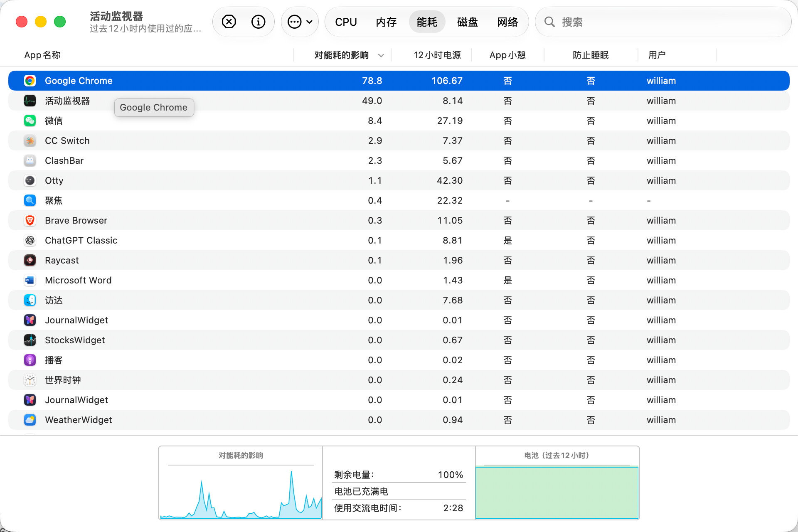Select the 世界时钟 row name
The image size is (798, 532).
(x=63, y=380)
